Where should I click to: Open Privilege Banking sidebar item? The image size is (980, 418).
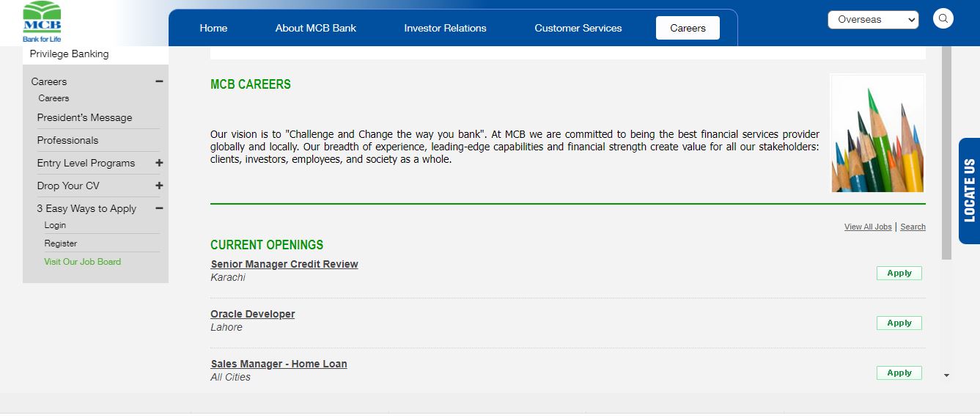coord(69,54)
